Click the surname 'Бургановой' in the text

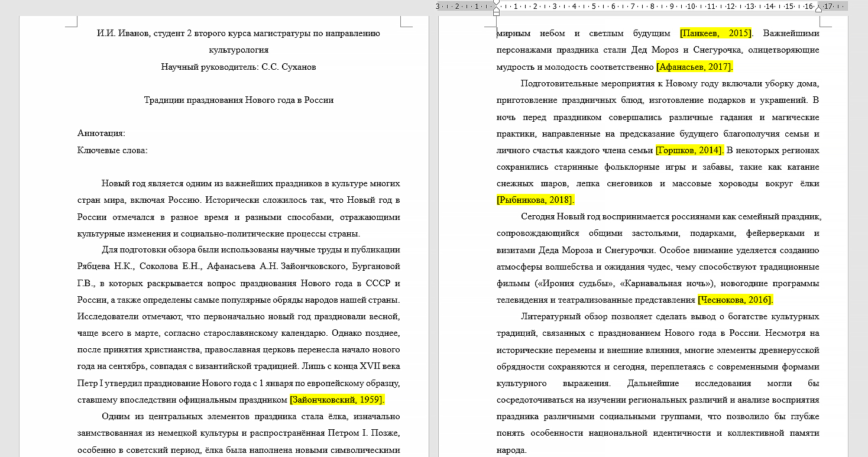click(x=375, y=267)
